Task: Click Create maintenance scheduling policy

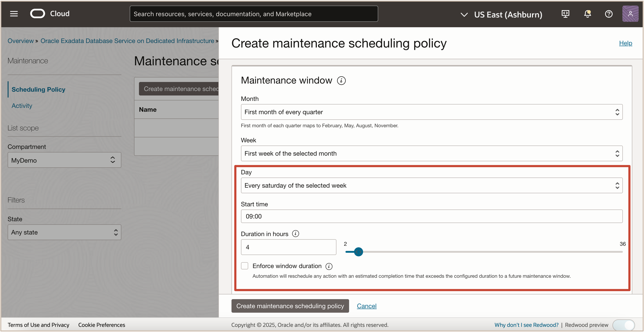Action: click(x=290, y=306)
